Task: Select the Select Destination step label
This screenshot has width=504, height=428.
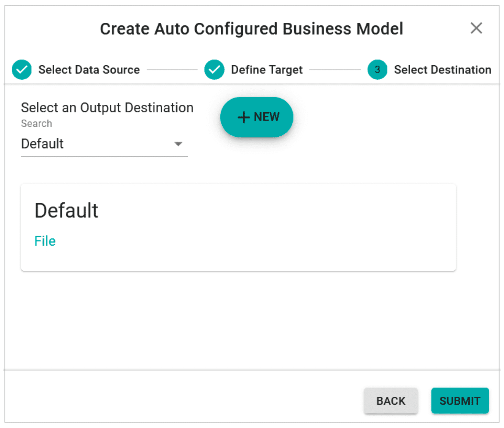Action: point(442,70)
